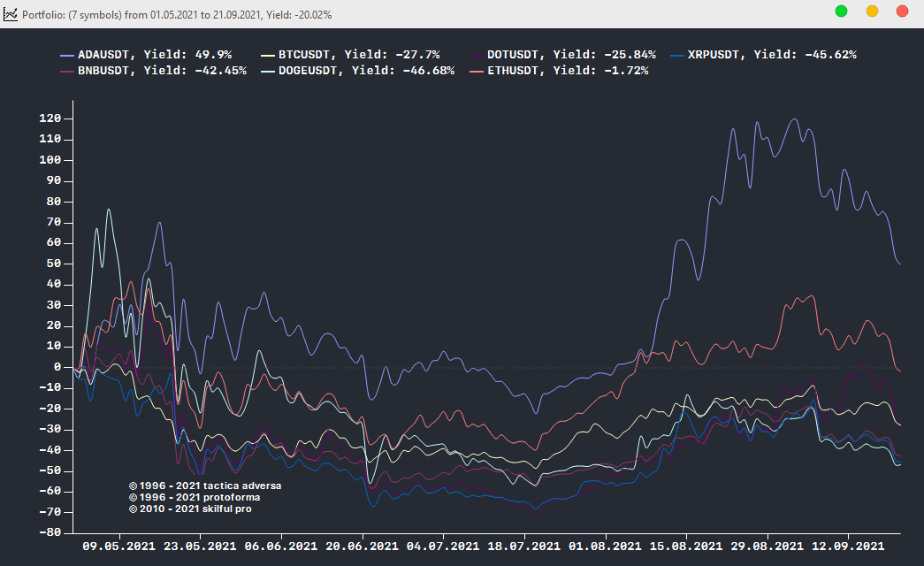The width and height of the screenshot is (924, 566).
Task: Click the red close window button
Action: [x=902, y=11]
